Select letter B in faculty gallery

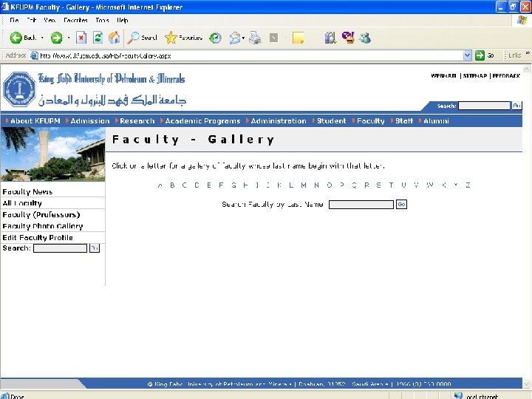[x=172, y=185]
